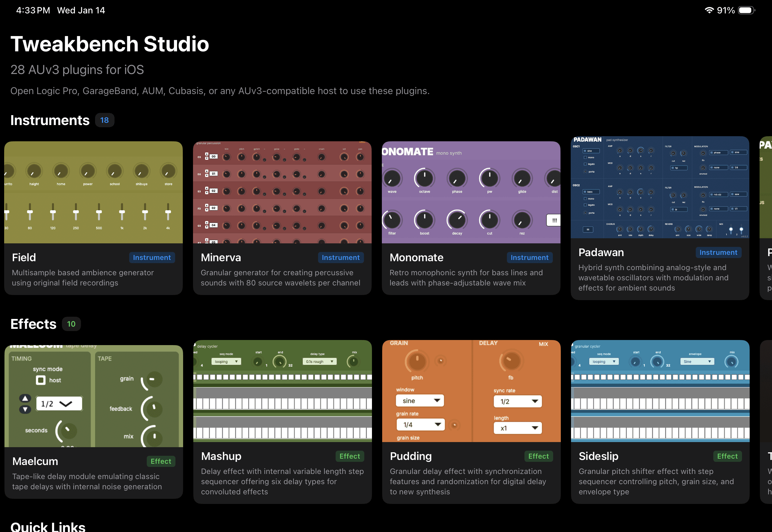Open the delay type '0.1s rough' dropdown in Mashup
The height and width of the screenshot is (532, 772).
point(319,362)
